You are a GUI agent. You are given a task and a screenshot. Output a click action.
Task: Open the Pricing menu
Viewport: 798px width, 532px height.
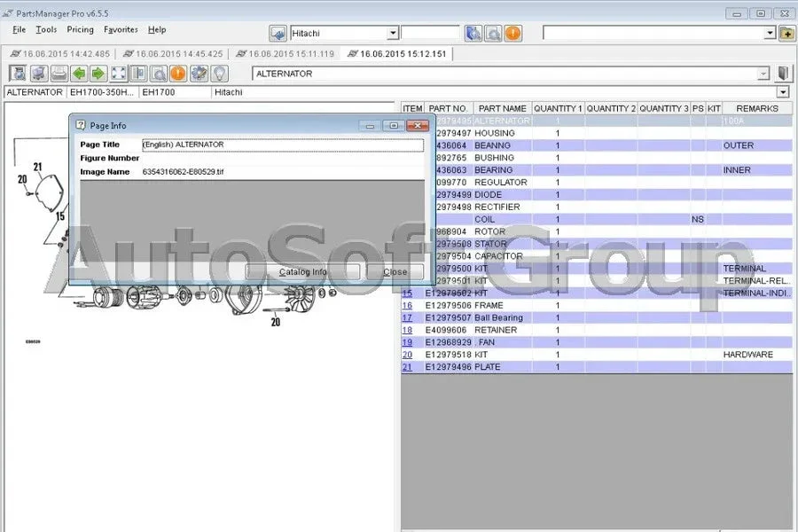81,29
